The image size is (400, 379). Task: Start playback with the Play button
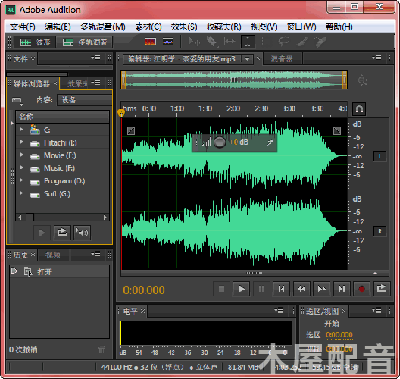point(242,289)
